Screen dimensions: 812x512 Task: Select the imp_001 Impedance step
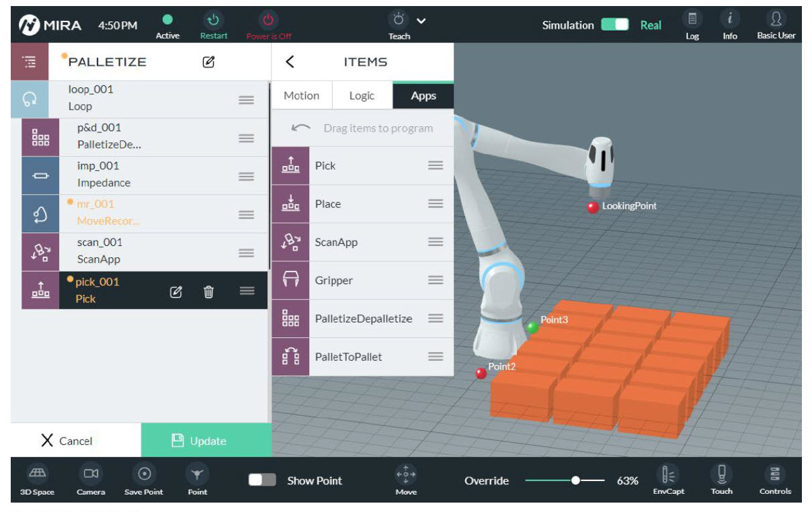(145, 175)
